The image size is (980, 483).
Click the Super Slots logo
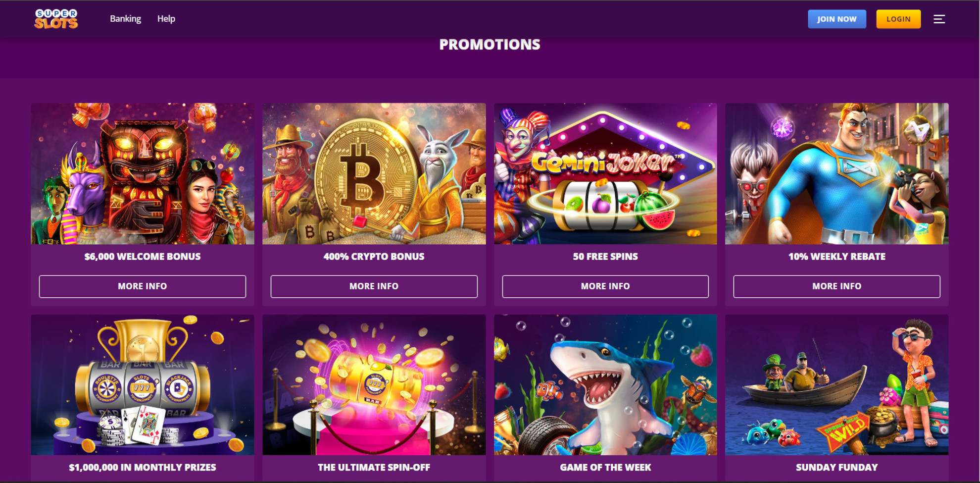[56, 19]
